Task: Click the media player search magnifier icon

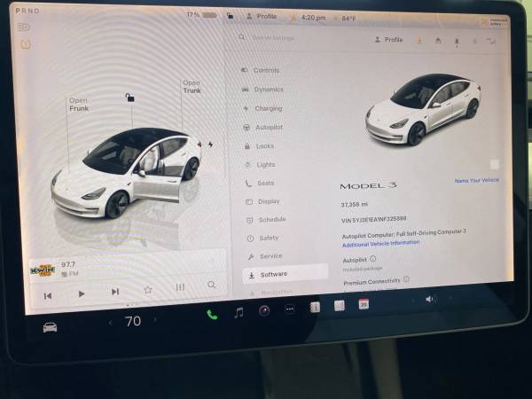Action: 211,286
